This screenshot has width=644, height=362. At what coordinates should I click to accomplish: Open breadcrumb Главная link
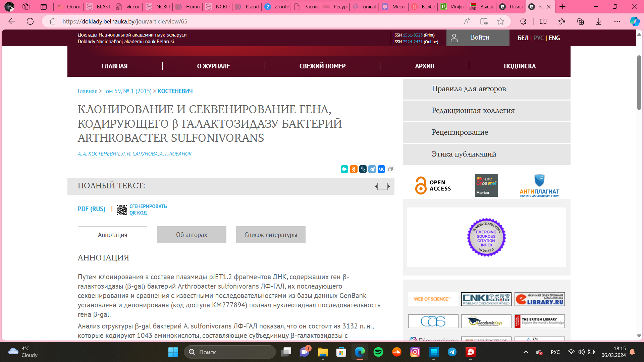[x=88, y=91]
